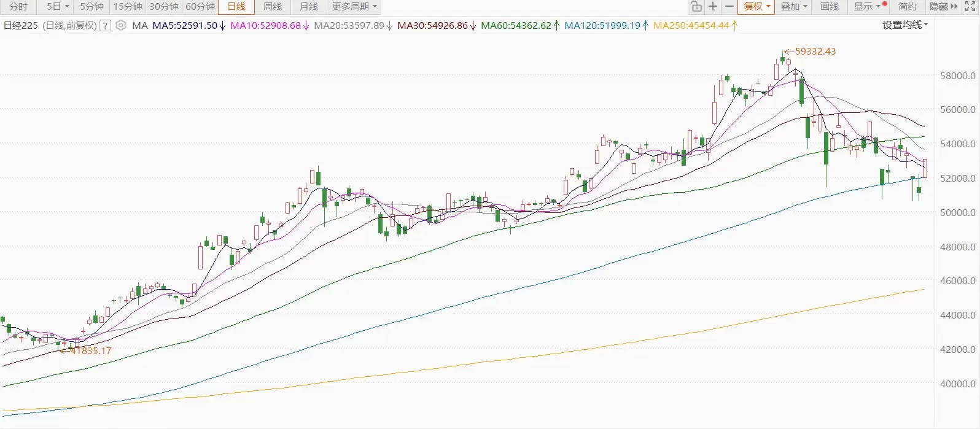Open the 画线 drawing tool
Image resolution: width=980 pixels, height=429 pixels.
pyautogui.click(x=830, y=7)
